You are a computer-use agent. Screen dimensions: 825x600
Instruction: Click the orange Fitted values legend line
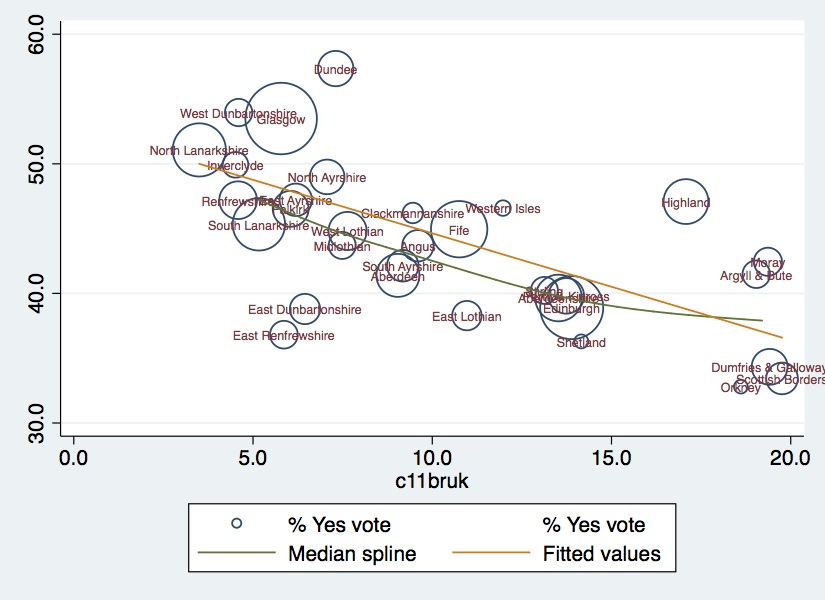(487, 553)
